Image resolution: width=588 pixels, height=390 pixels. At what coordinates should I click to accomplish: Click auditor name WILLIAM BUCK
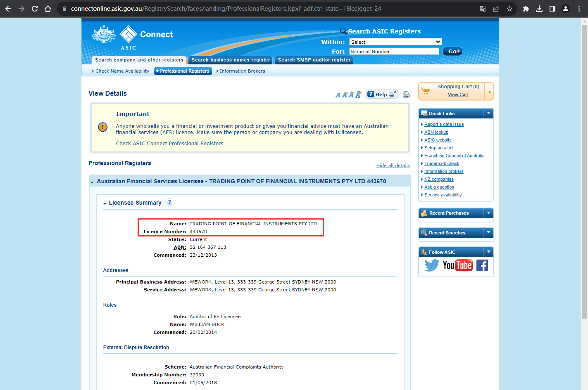point(207,324)
